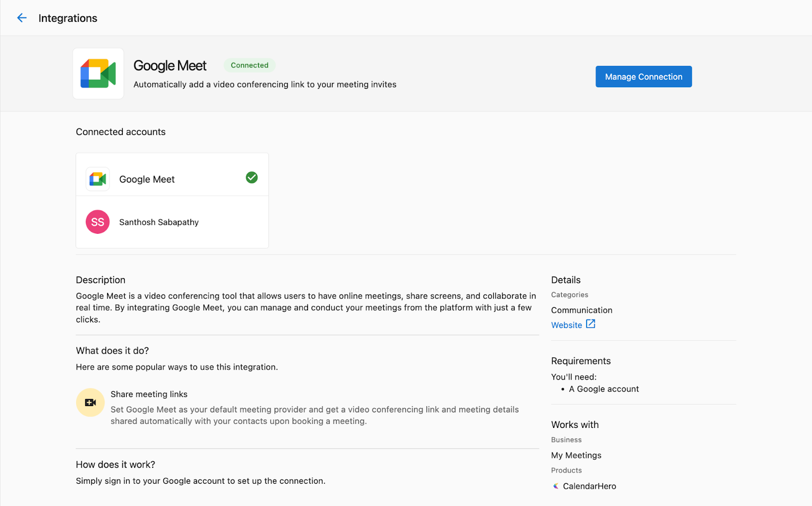Go back using the Integrations arrow
The width and height of the screenshot is (812, 506).
coord(22,18)
